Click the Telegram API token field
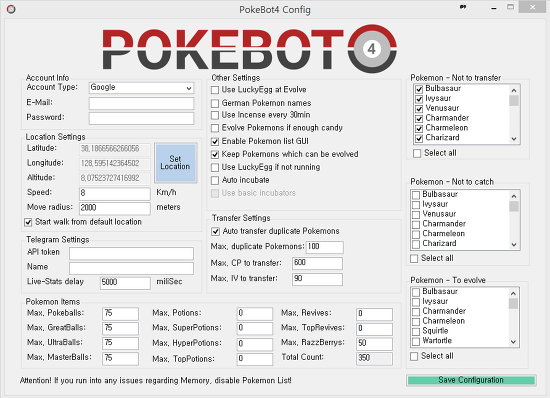Viewport: 550px width, 398px height. coord(131,253)
